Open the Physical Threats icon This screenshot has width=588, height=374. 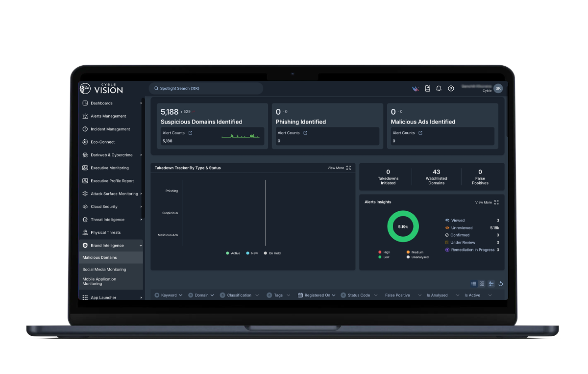pyautogui.click(x=85, y=233)
